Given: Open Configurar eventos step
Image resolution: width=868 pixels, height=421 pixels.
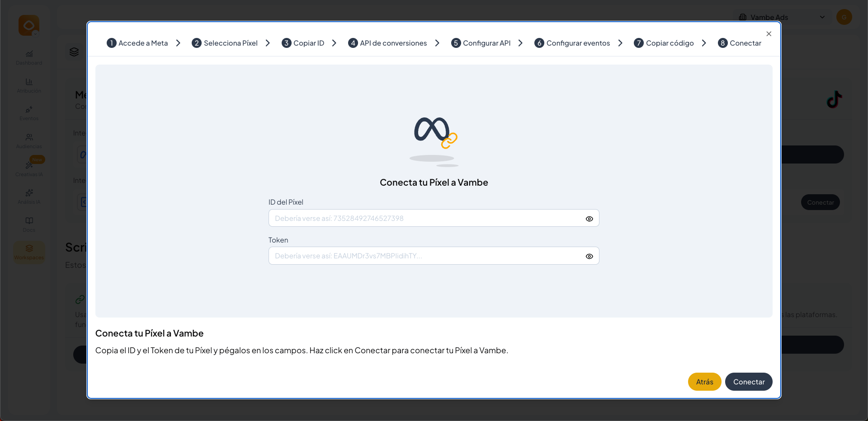Looking at the screenshot, I should [x=572, y=43].
